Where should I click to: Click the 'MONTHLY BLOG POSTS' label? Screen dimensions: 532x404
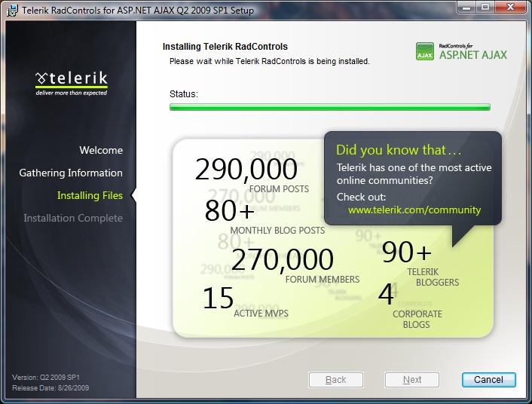(x=277, y=230)
